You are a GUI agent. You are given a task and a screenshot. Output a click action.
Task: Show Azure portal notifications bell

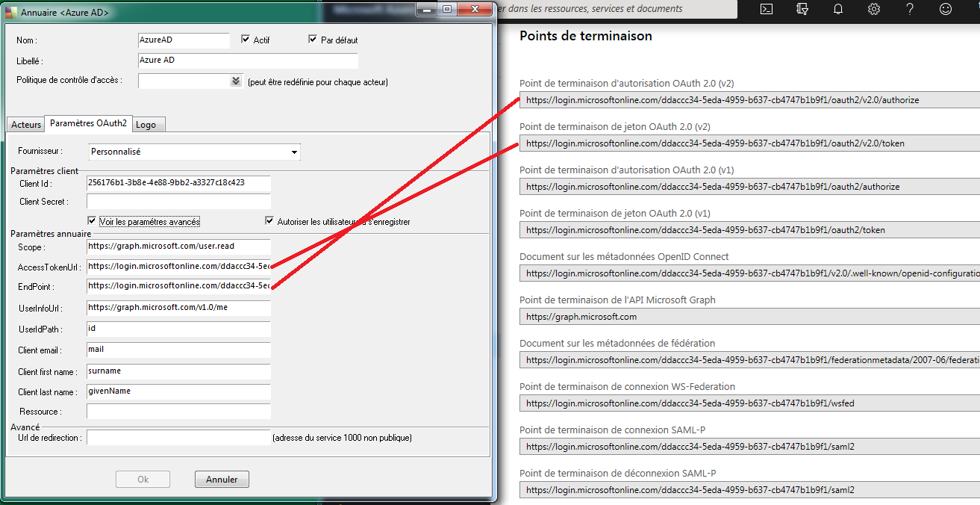(838, 9)
